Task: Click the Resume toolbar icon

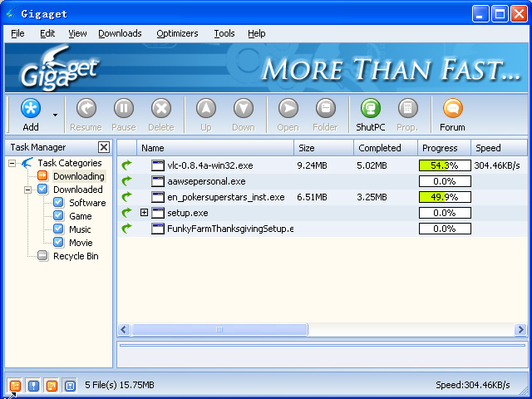Action: [86, 109]
